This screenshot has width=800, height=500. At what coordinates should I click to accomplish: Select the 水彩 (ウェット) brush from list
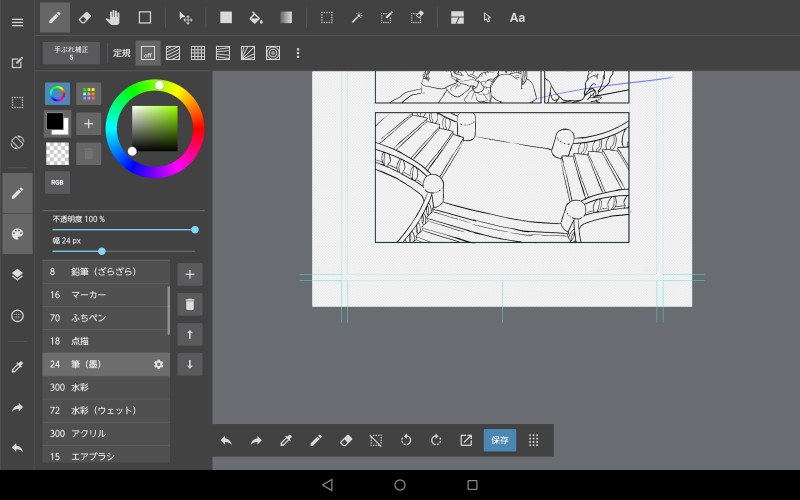point(104,410)
